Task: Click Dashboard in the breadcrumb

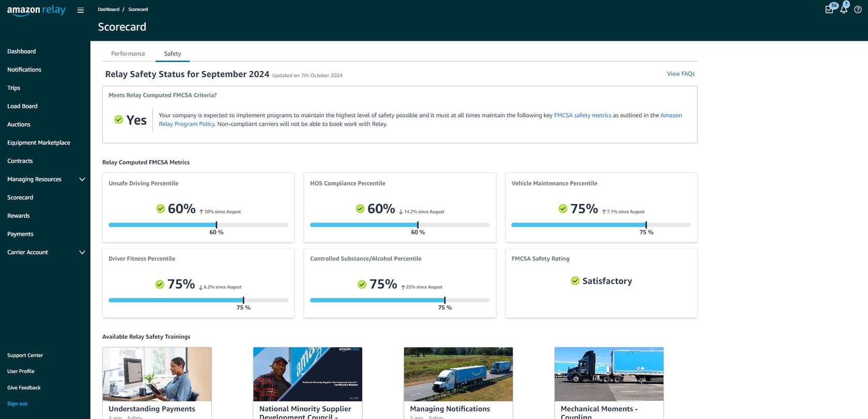Action: (x=109, y=9)
